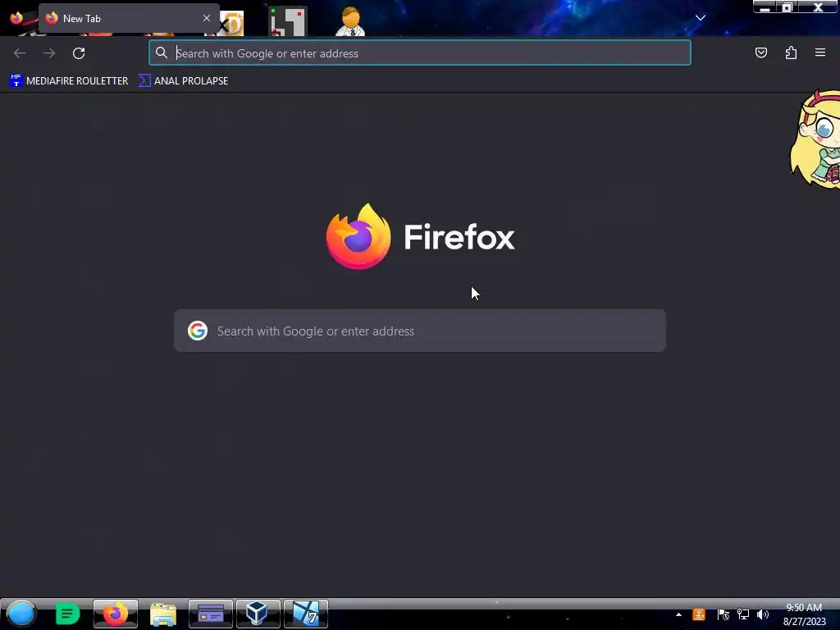Click the Firefox taskbar button

tap(115, 614)
